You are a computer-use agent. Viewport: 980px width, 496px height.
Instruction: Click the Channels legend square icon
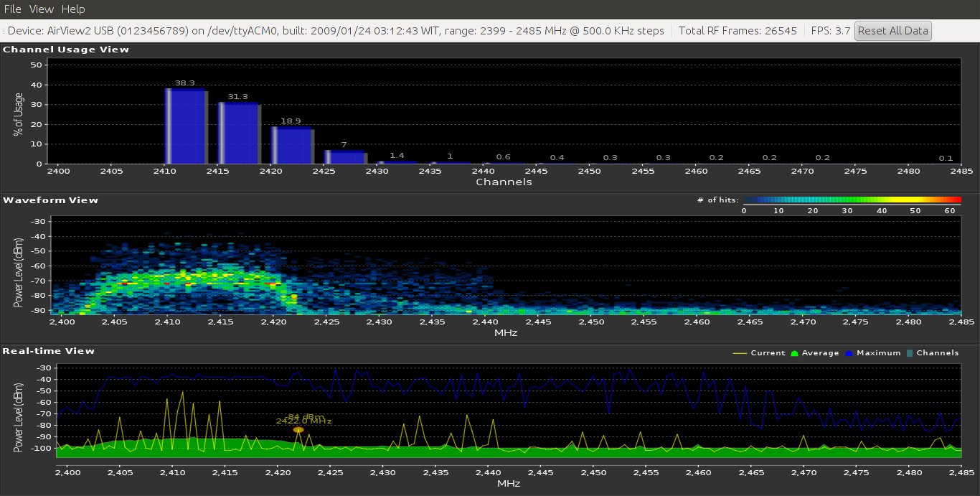[910, 353]
